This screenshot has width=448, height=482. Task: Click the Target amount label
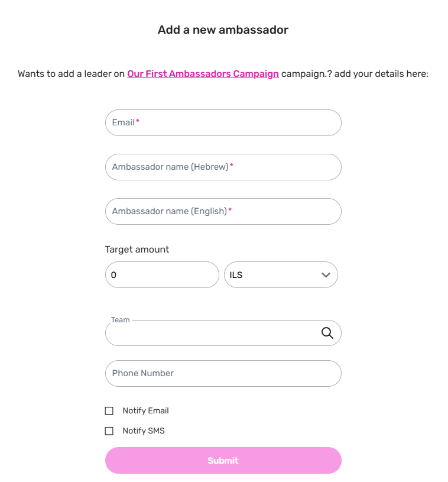pyautogui.click(x=137, y=250)
